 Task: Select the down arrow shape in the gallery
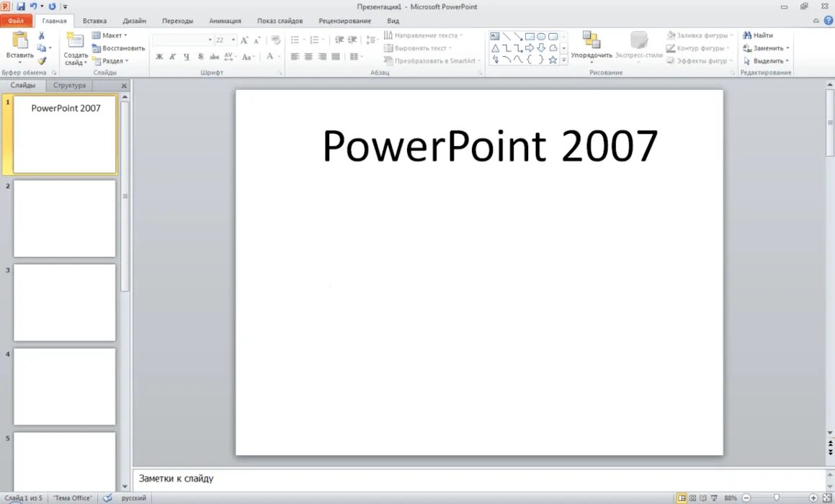[541, 48]
